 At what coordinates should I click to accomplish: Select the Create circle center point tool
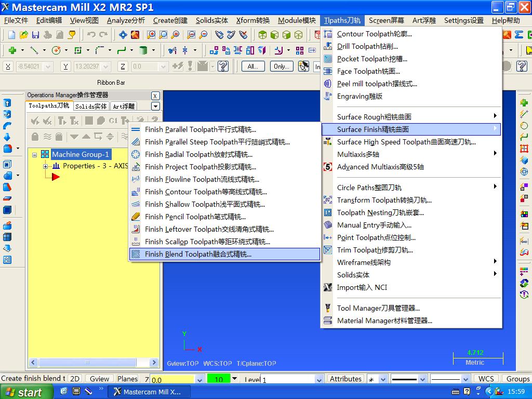56,50
